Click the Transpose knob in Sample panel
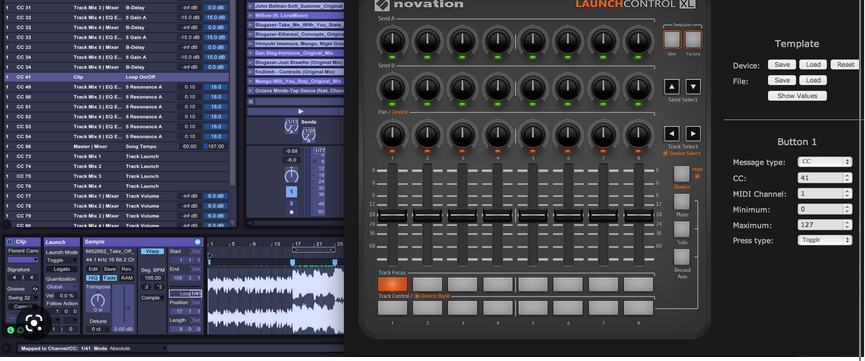 (x=98, y=300)
